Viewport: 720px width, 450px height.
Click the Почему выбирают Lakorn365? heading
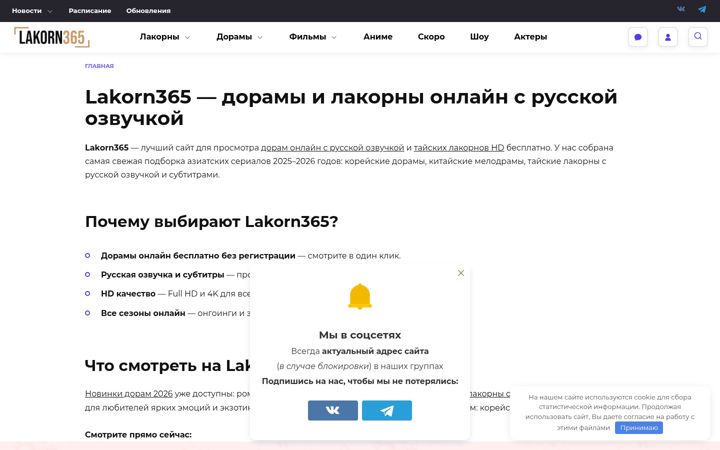point(212,222)
